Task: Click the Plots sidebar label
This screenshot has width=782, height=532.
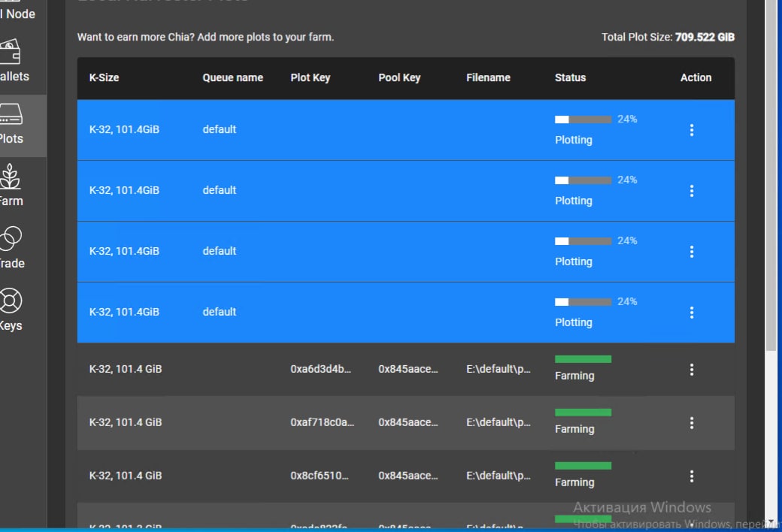Action: point(11,138)
